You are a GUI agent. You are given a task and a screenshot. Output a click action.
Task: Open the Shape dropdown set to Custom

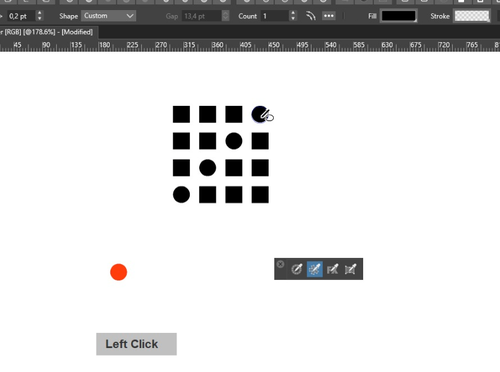tap(108, 16)
